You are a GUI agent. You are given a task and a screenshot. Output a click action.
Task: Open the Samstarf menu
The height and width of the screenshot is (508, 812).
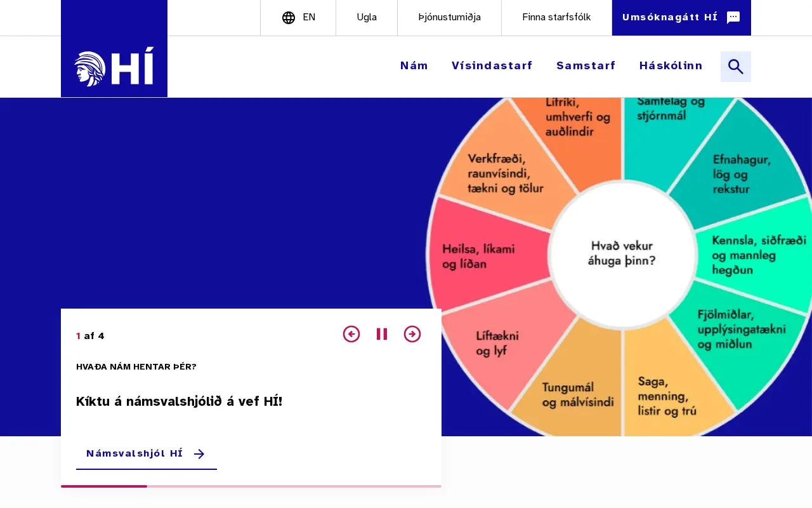[586, 66]
